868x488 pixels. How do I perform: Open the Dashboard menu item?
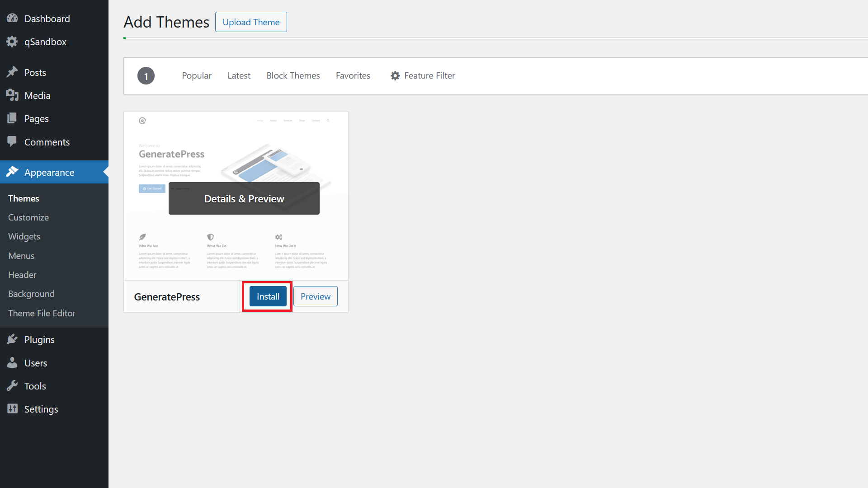point(47,19)
